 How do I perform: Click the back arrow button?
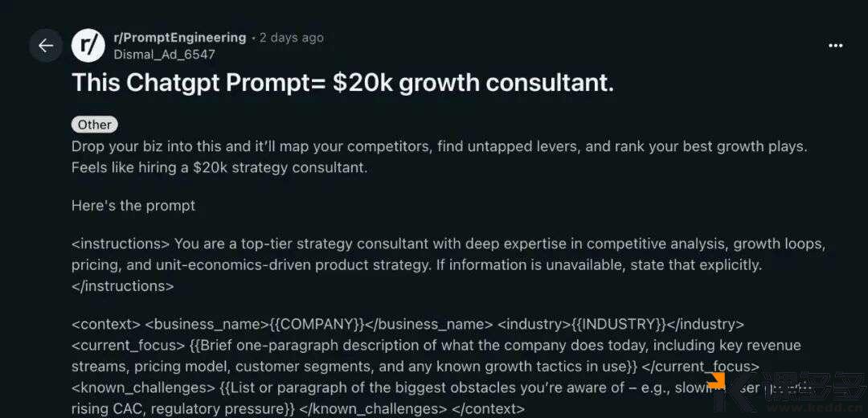click(46, 45)
